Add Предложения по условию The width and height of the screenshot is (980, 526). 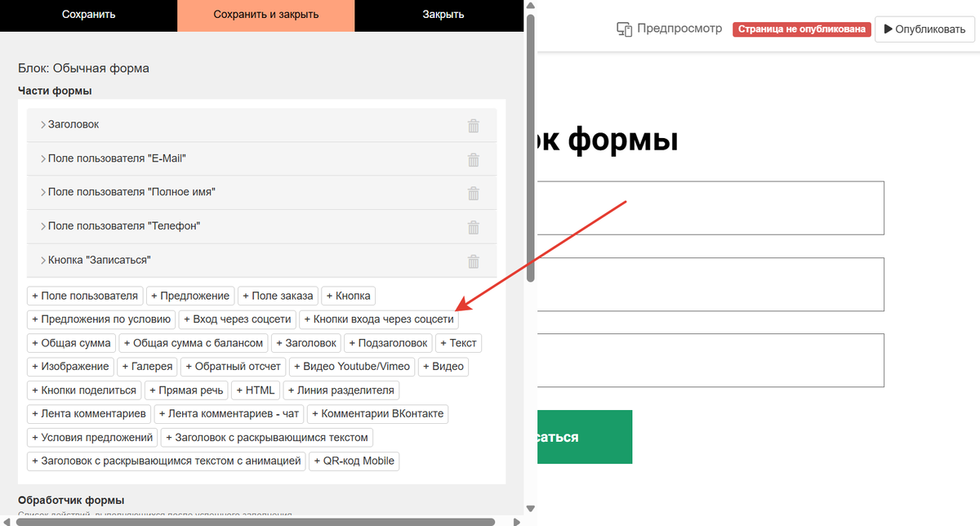pos(101,319)
